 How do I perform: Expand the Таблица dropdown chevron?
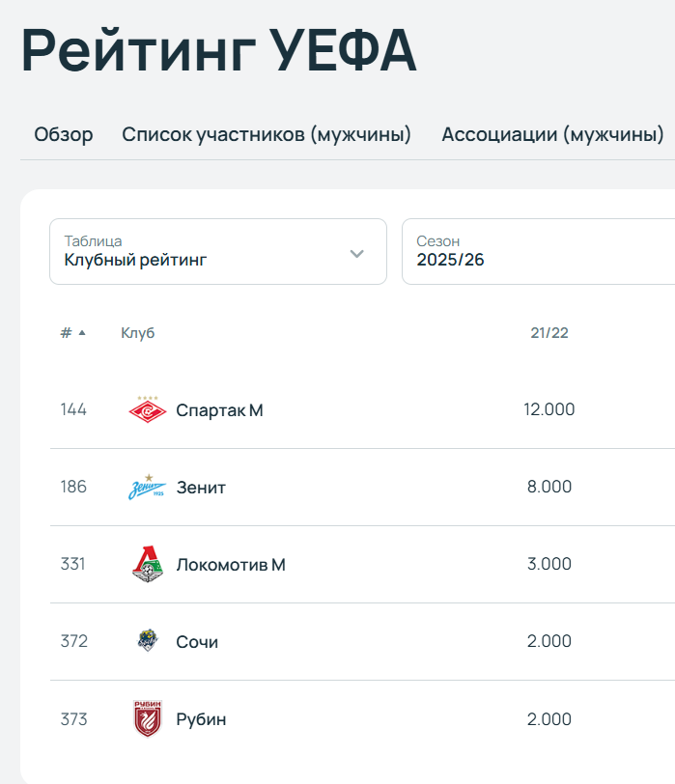(357, 253)
